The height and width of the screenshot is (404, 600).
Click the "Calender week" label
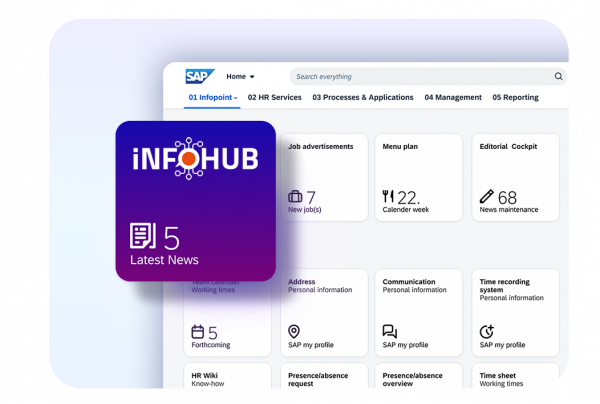pos(406,210)
